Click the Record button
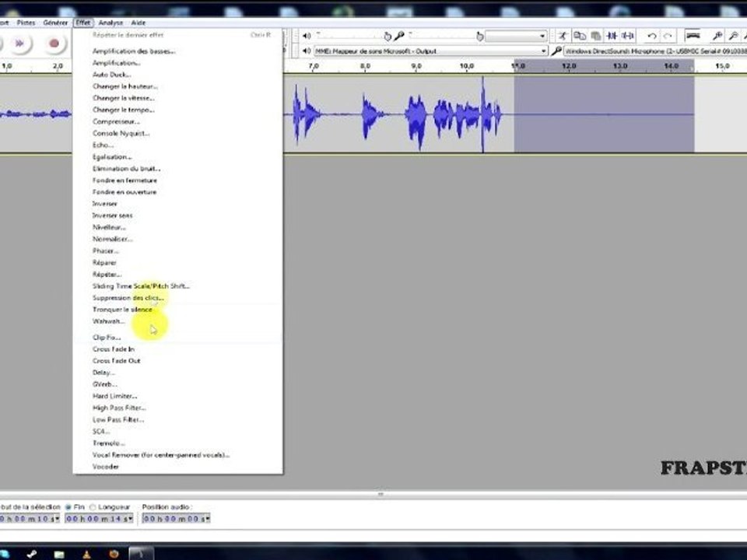 coord(54,44)
